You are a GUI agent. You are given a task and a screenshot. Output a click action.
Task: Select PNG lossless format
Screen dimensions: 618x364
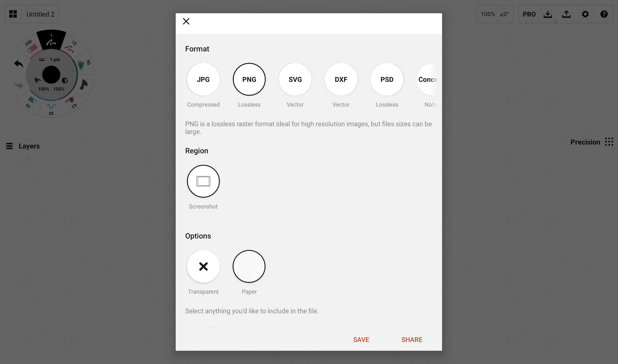coord(249,79)
